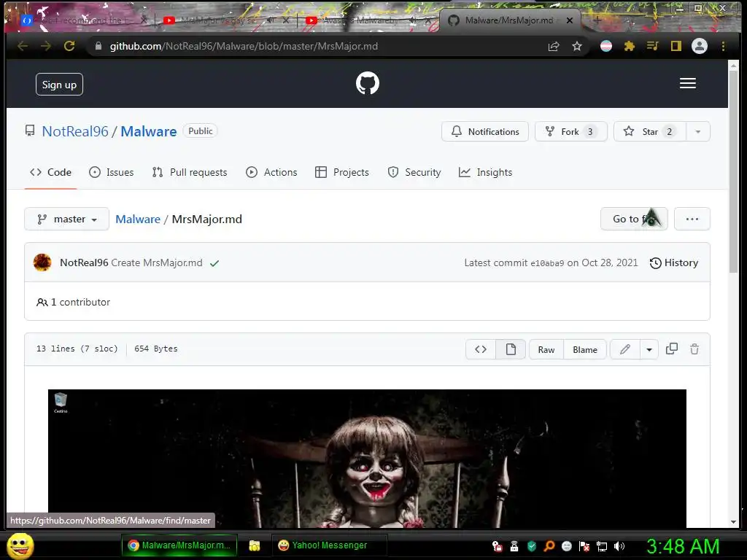
Task: Bookmark this page with the star icon
Action: [x=577, y=46]
